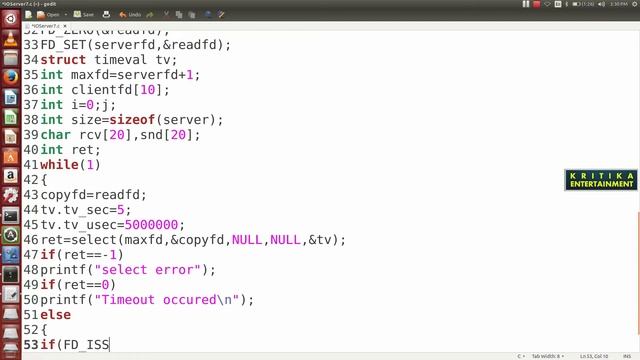Open the sound volume indicator
This screenshot has height=360, width=640.
coord(601,4)
